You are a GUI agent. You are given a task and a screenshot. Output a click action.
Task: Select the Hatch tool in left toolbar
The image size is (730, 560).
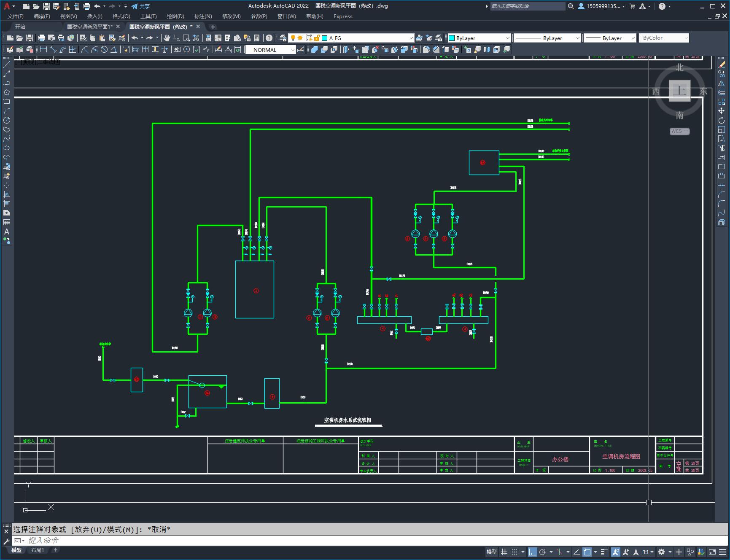pos(7,194)
